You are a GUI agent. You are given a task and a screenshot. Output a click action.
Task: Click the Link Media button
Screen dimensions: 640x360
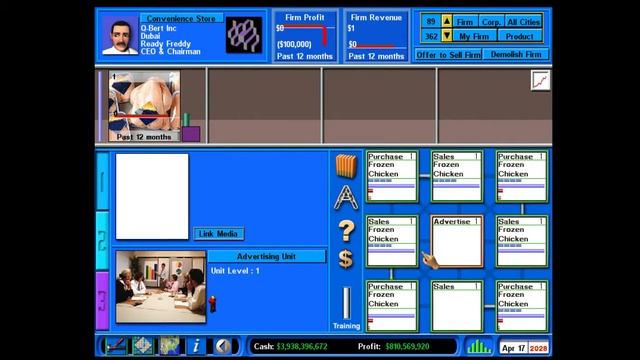tap(218, 234)
